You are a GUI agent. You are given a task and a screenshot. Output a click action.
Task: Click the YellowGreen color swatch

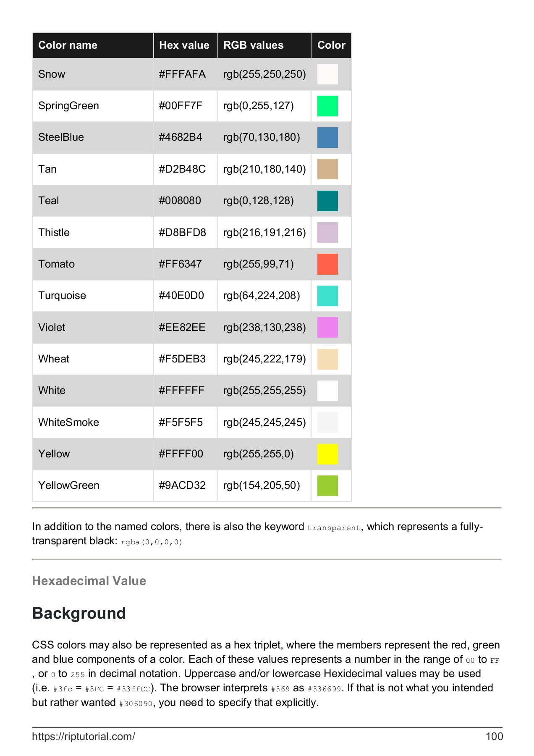point(327,486)
